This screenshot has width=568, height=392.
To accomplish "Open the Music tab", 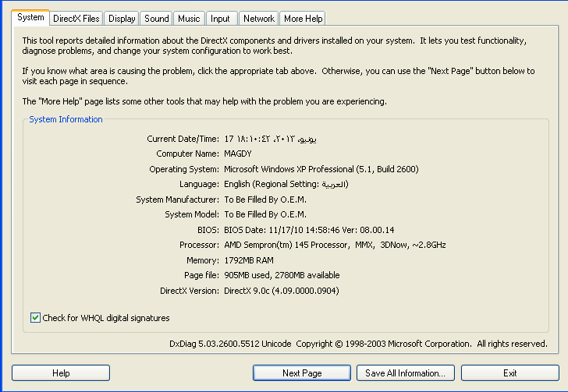I will (189, 19).
